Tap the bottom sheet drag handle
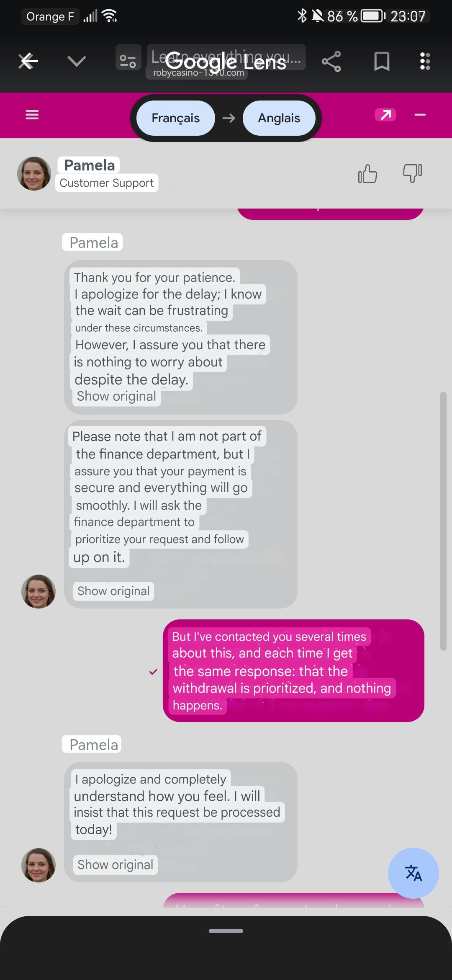 (x=226, y=931)
